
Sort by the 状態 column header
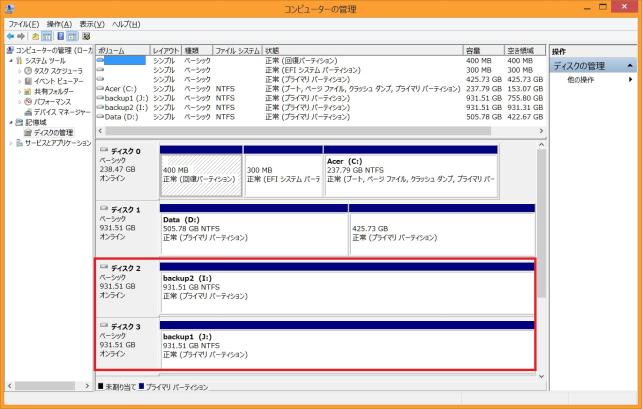(363, 51)
